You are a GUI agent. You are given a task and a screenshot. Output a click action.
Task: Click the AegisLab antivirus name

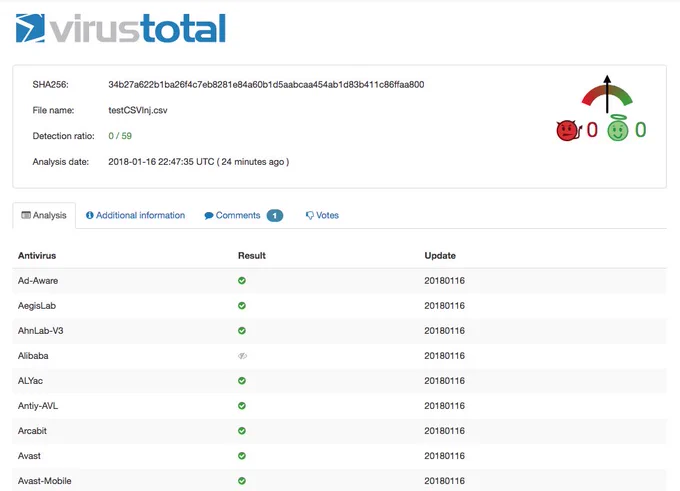click(x=37, y=306)
